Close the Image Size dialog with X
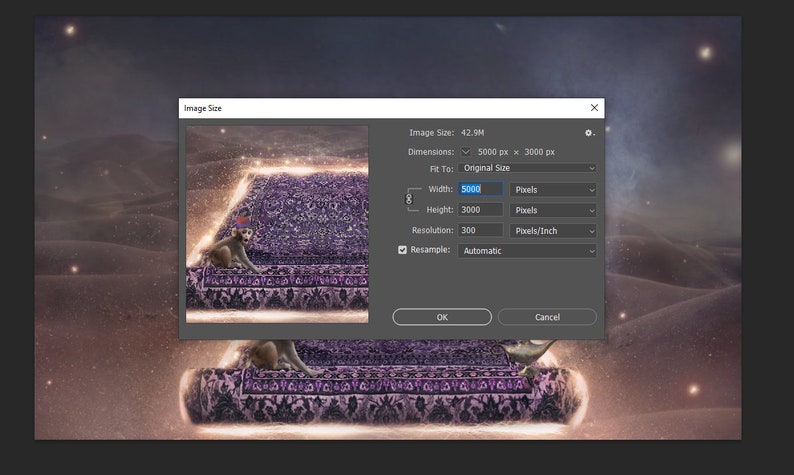Screen dimensions: 794x475 [x=594, y=108]
